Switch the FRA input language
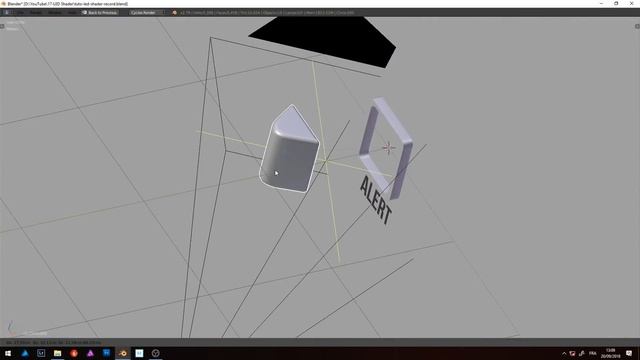The width and height of the screenshot is (640, 360). [x=593, y=353]
